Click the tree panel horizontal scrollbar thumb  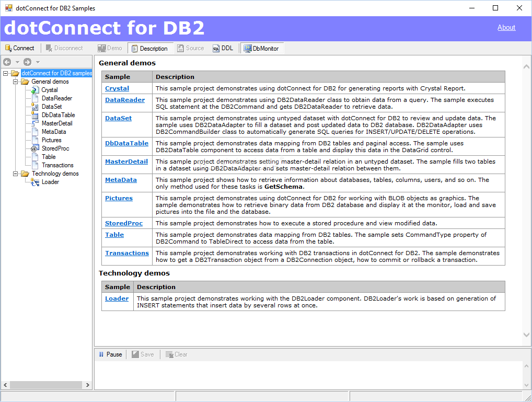[x=46, y=385]
